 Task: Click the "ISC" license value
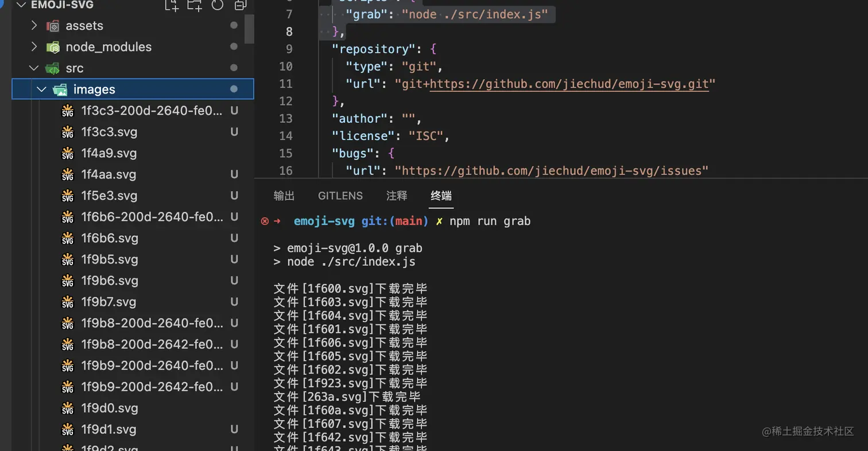[425, 136]
